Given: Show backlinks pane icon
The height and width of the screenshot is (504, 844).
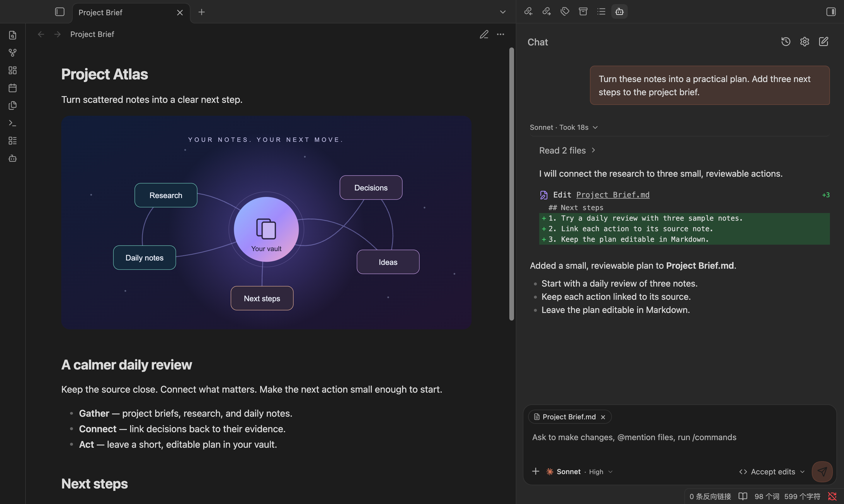Looking at the screenshot, I should (x=528, y=11).
